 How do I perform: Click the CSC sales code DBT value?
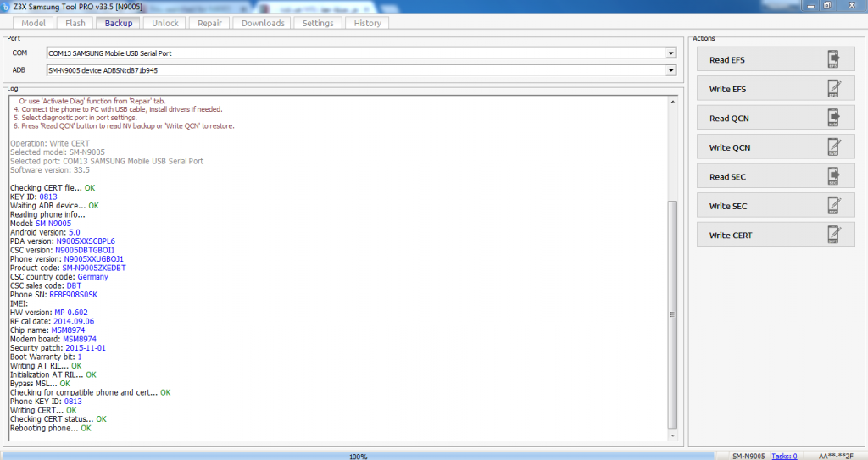point(75,285)
